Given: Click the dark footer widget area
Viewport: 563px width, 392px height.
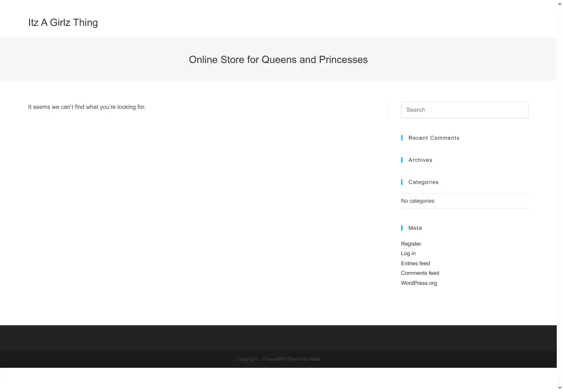Looking at the screenshot, I should tap(278, 337).
